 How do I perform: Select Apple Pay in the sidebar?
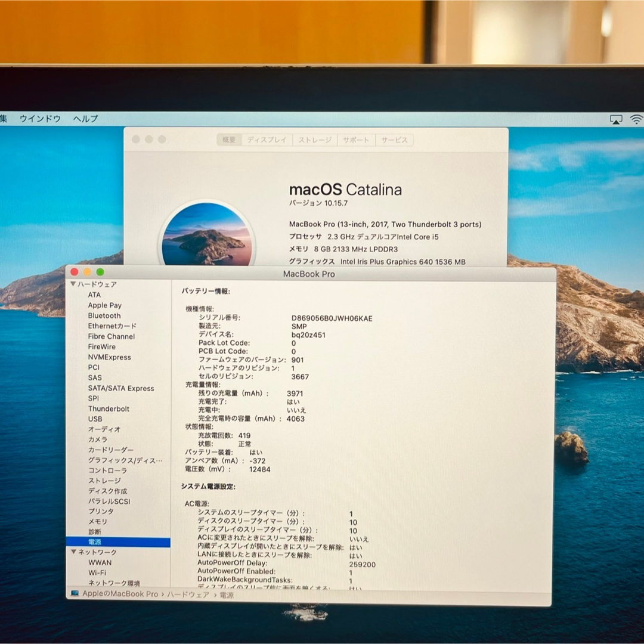tap(105, 305)
